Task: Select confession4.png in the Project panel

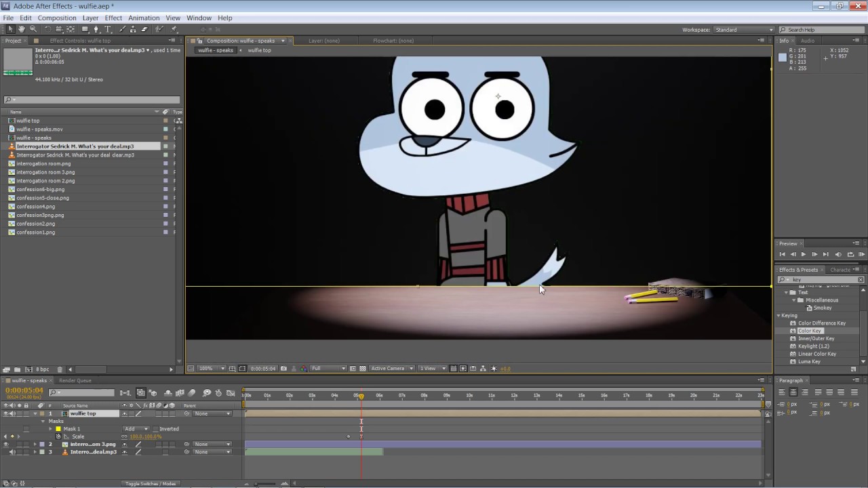Action: (x=35, y=207)
